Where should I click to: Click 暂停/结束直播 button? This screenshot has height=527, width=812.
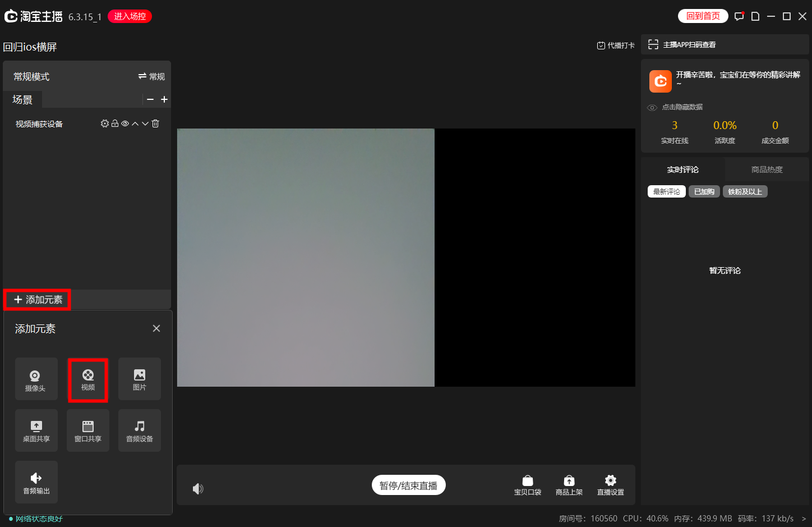point(409,485)
